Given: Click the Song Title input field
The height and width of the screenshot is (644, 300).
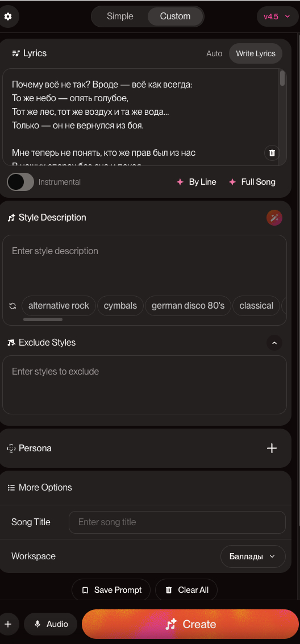Looking at the screenshot, I should pyautogui.click(x=177, y=522).
